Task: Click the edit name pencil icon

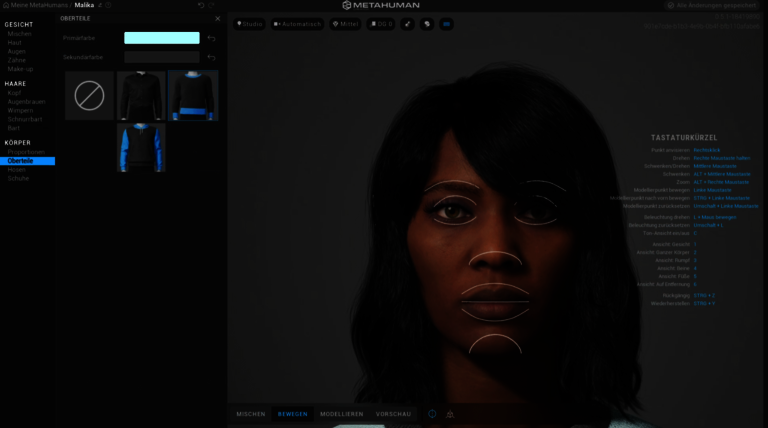Action: (x=100, y=5)
